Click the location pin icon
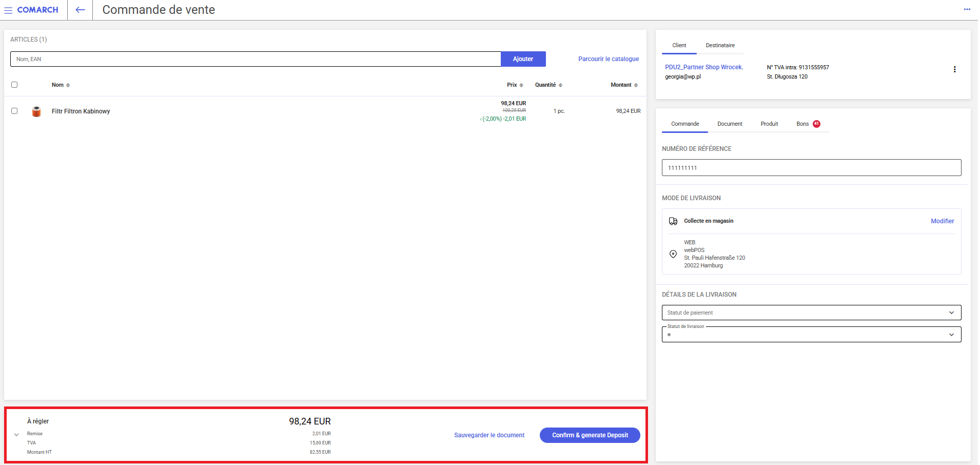Viewport: 980px width, 465px height. tap(673, 254)
